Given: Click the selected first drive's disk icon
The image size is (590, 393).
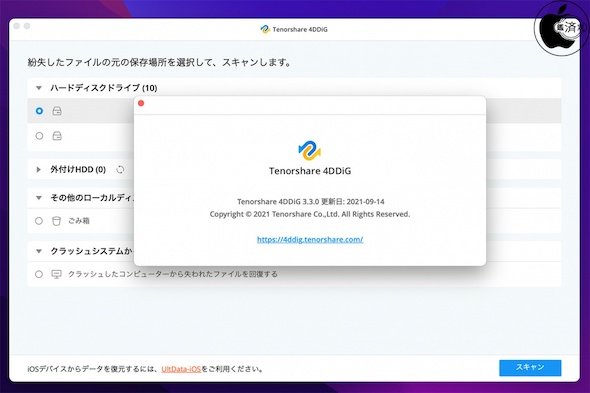Looking at the screenshot, I should point(57,111).
